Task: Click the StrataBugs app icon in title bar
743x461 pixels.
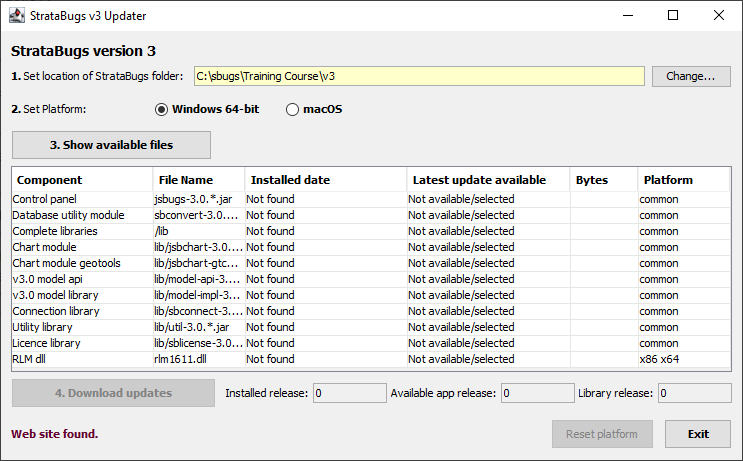Action: click(17, 16)
